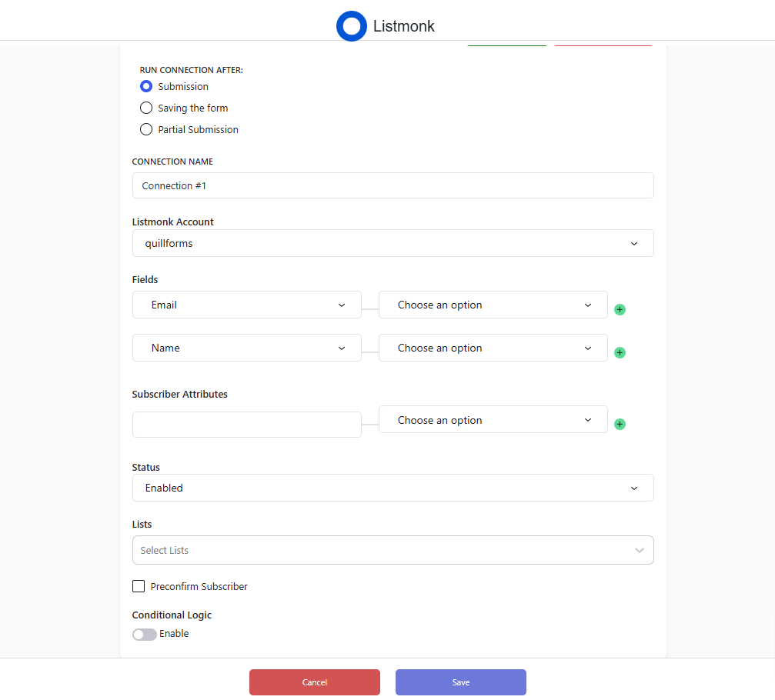Click the Conditional Logic heading

[172, 615]
